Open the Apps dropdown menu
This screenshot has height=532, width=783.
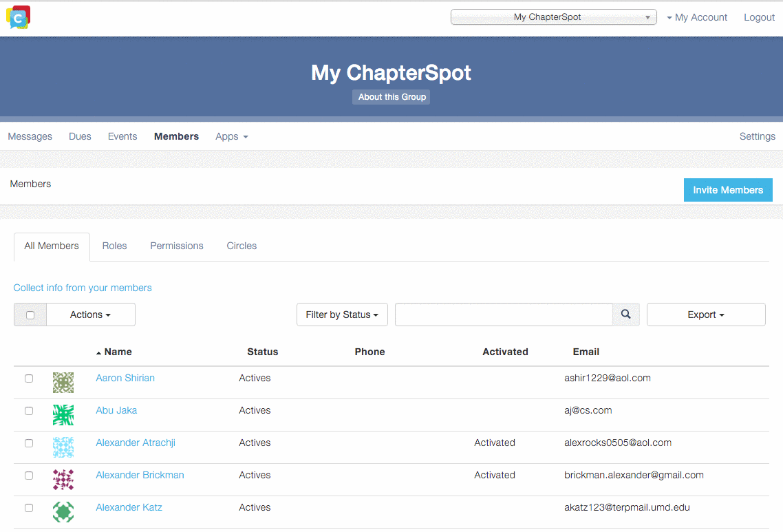[x=232, y=136]
